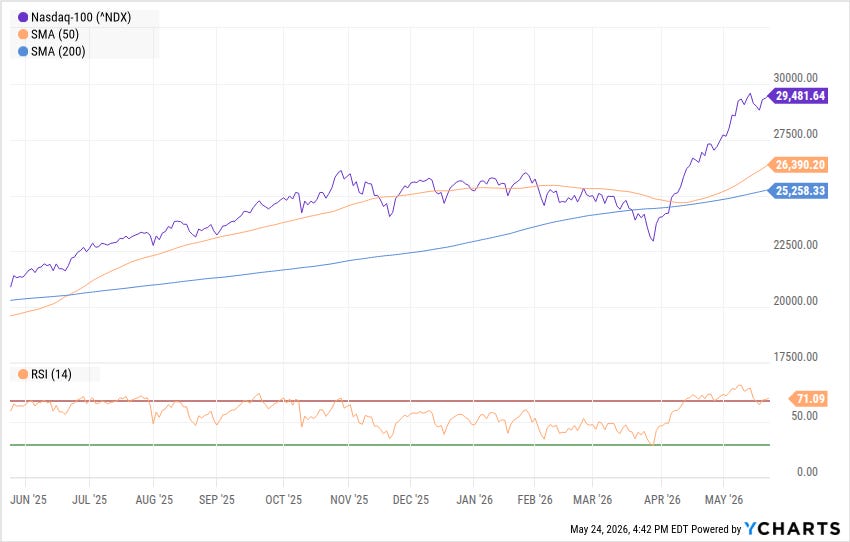Click the blue SMA (200) legend dot
This screenshot has height=542, width=850.
(23, 52)
